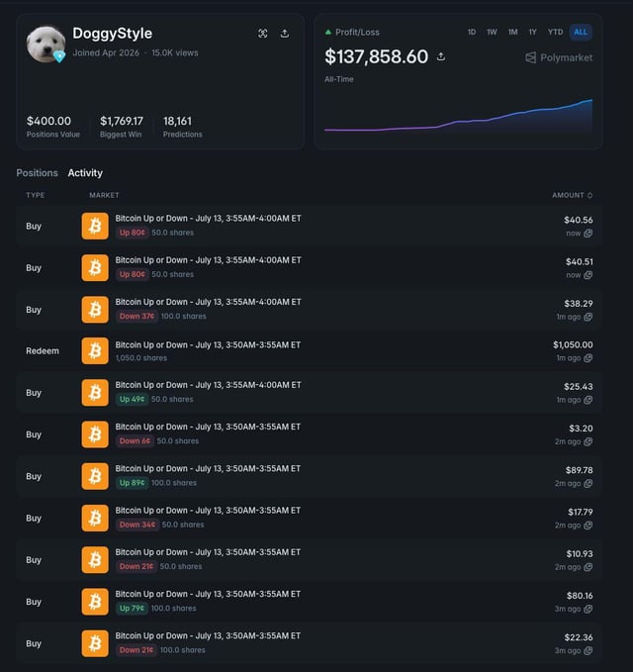Click the 'Down 6¢' badge
This screenshot has height=672, width=633.
(135, 441)
